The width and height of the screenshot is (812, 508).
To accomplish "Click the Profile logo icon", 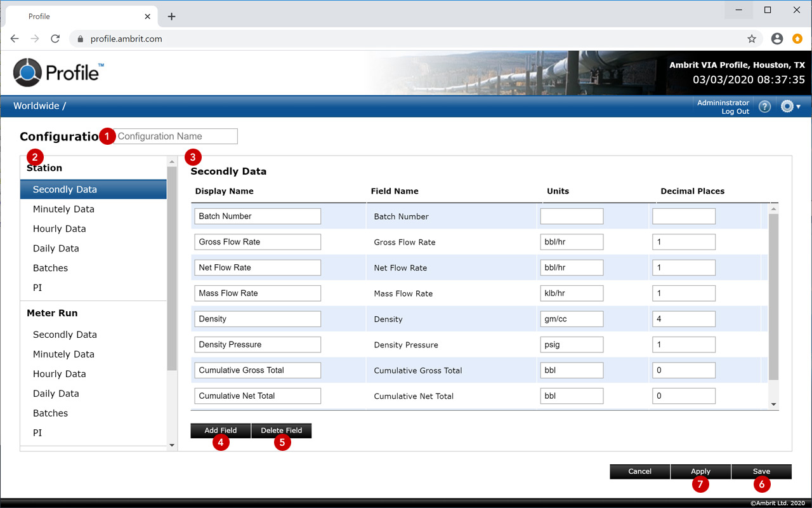I will point(27,72).
